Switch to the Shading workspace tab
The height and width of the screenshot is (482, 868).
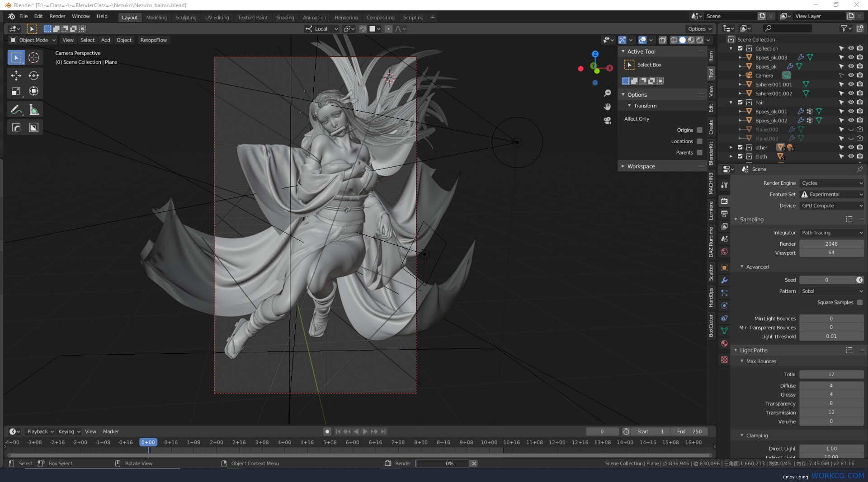pos(285,18)
